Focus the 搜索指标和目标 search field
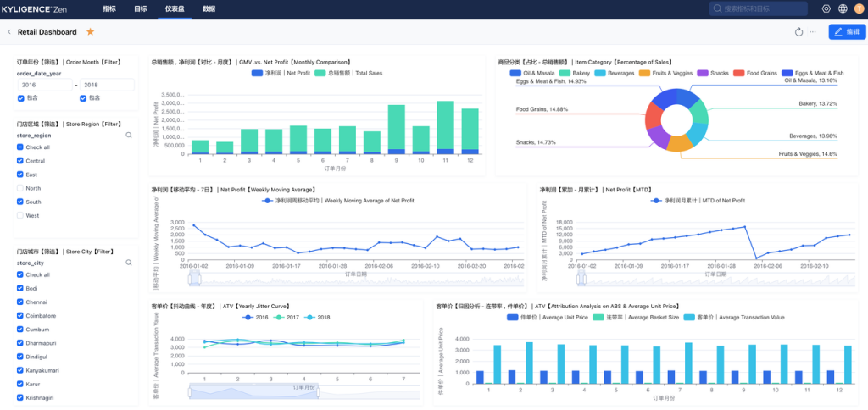This screenshot has height=410, width=868. (x=758, y=8)
